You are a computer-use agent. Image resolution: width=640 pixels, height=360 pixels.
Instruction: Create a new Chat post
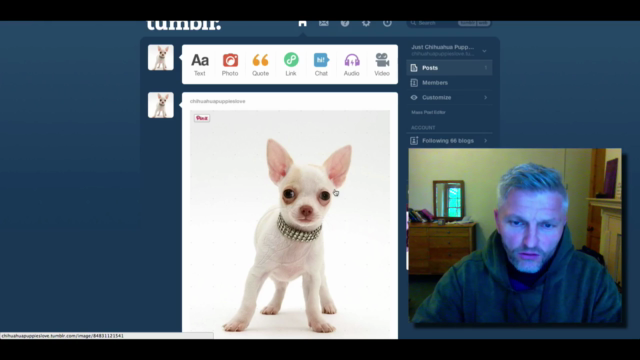click(321, 64)
